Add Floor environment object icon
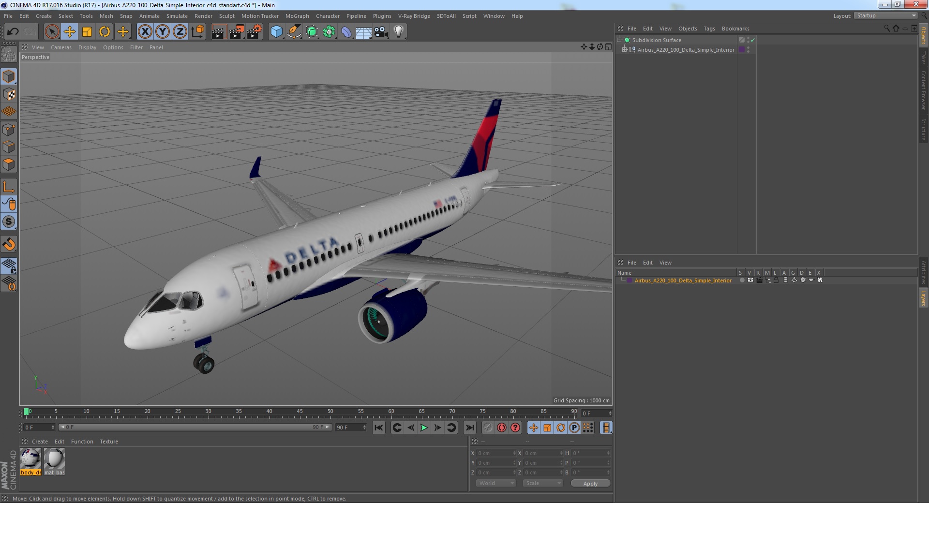The height and width of the screenshot is (560, 929). 363,32
